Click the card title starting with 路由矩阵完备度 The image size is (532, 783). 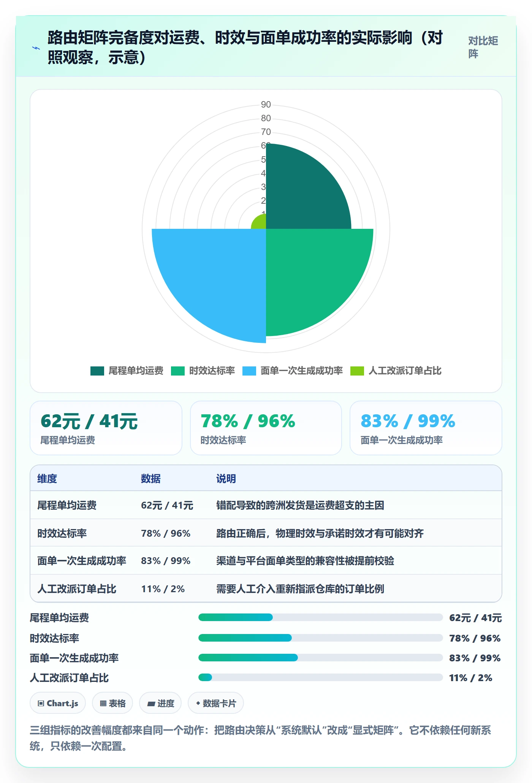click(245, 47)
